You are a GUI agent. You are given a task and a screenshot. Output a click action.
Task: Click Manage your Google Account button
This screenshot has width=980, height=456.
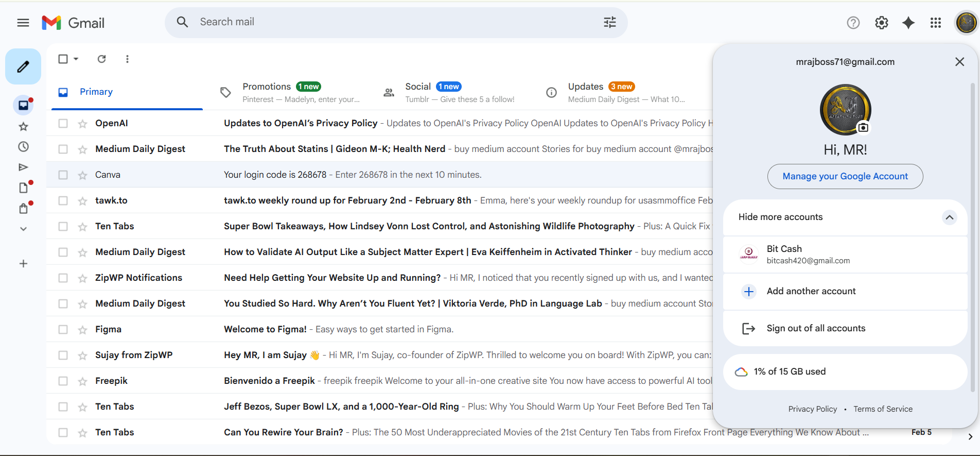click(x=845, y=176)
